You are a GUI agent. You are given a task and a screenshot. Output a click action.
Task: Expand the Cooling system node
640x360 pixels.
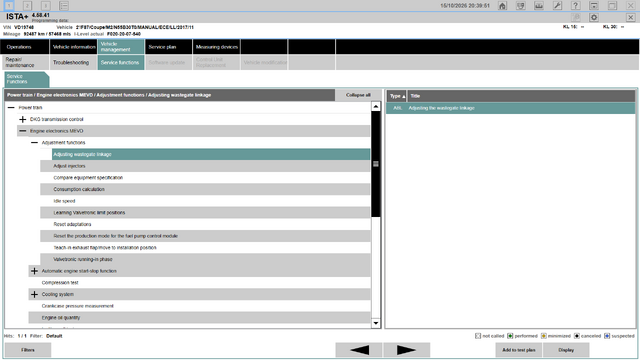click(x=34, y=294)
